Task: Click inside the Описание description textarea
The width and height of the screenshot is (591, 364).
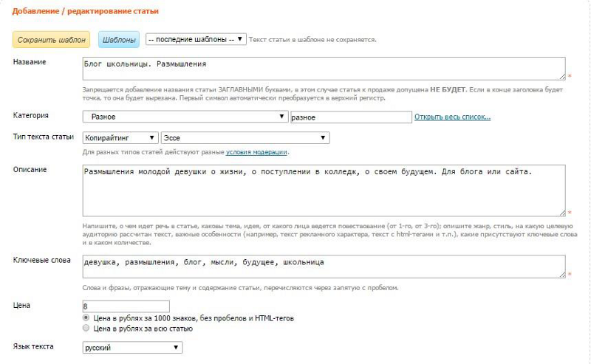Action: (x=323, y=190)
